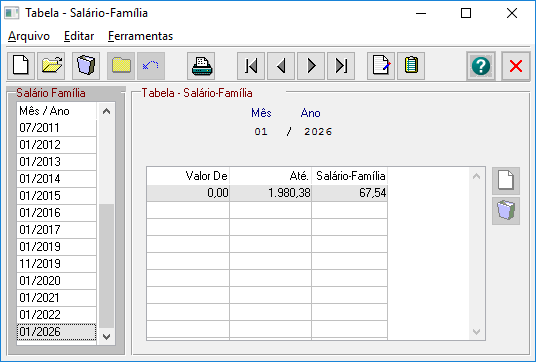Click the document with pen edit icon
The image size is (536, 362).
point(381,66)
